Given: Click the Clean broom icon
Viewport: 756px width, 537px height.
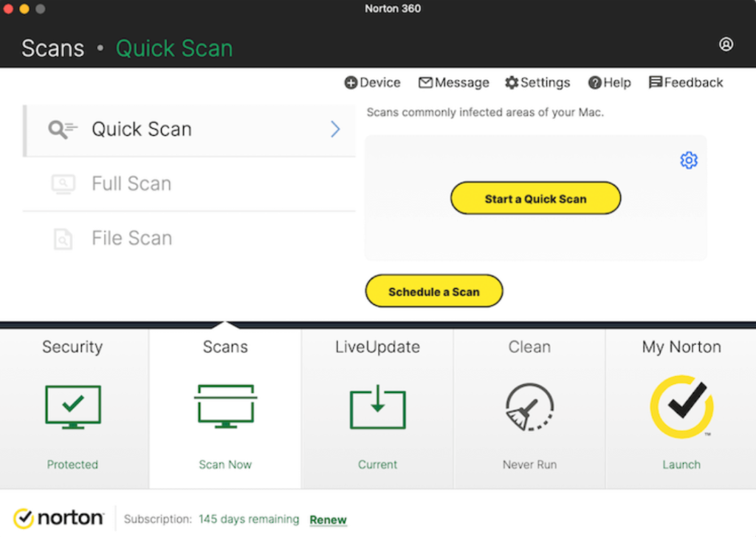Looking at the screenshot, I should pyautogui.click(x=529, y=407).
